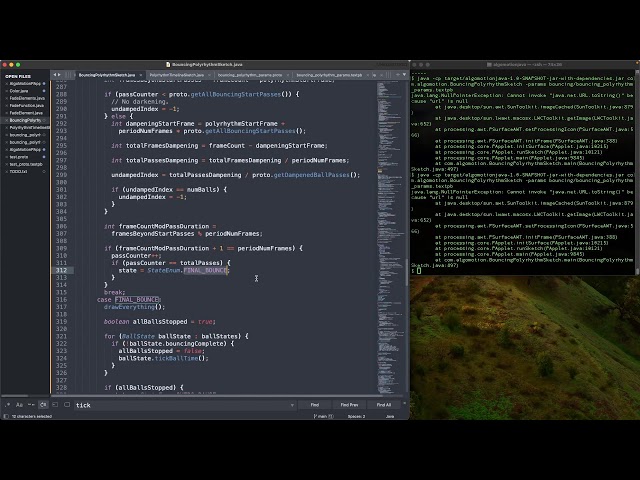This screenshot has height=480, width=640.
Task: Click line number 312 in gutter
Action: tap(62, 270)
